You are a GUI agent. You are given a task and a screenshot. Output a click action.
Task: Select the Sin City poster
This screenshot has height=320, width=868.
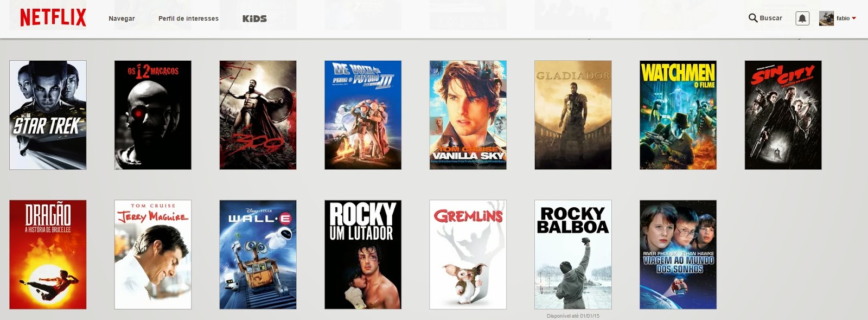point(783,115)
